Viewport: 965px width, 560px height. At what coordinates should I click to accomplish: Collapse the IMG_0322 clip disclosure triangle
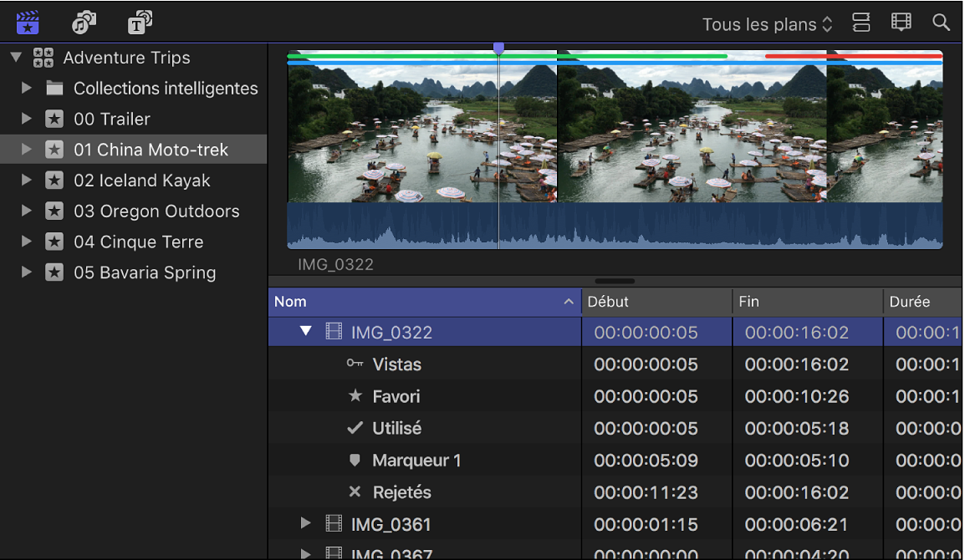pos(306,332)
